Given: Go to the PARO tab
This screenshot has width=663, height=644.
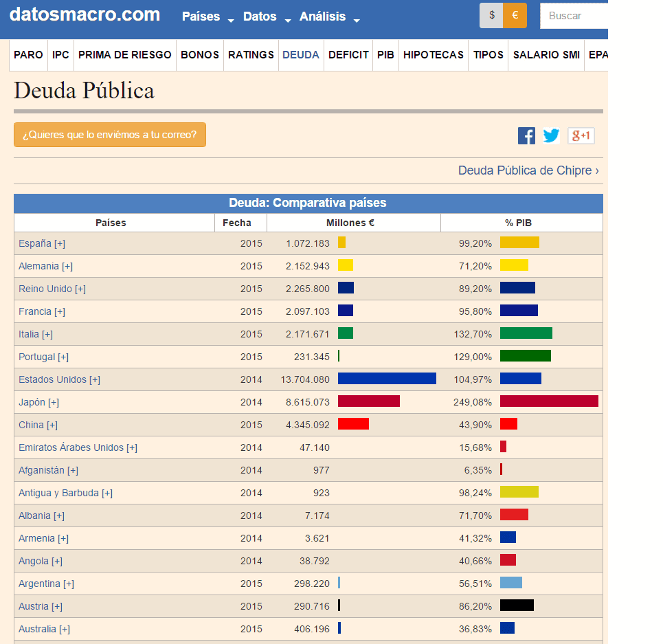Looking at the screenshot, I should [x=28, y=55].
